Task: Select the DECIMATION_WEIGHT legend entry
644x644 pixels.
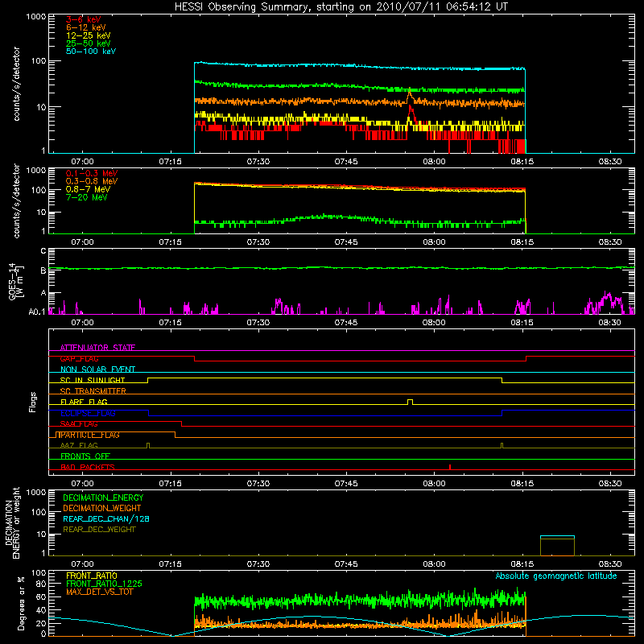Action: 102,508
